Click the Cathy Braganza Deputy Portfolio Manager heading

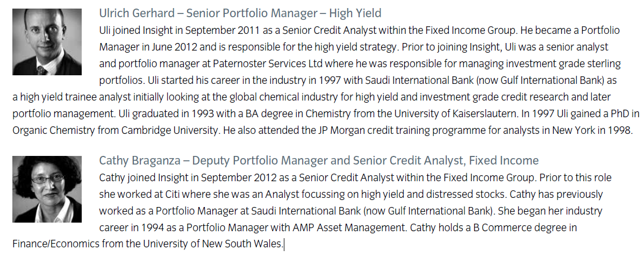pyautogui.click(x=319, y=161)
